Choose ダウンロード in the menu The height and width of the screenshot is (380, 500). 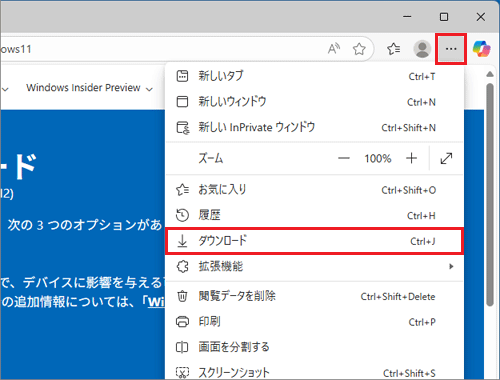pos(314,241)
